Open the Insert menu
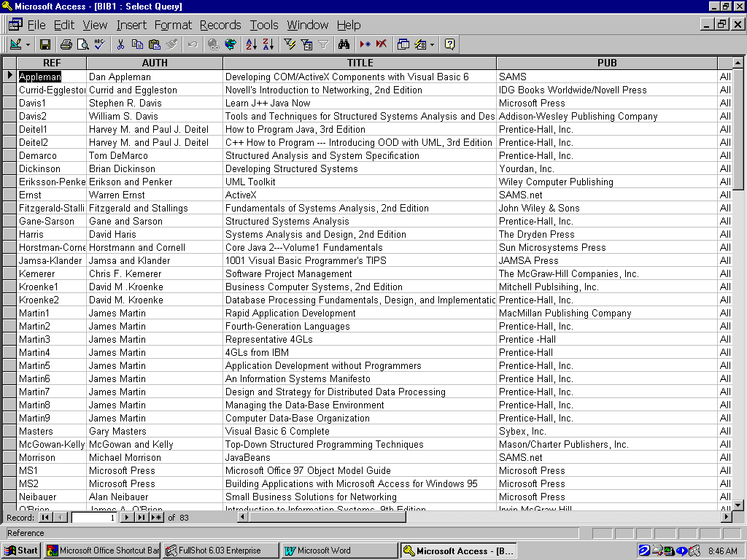 131,25
